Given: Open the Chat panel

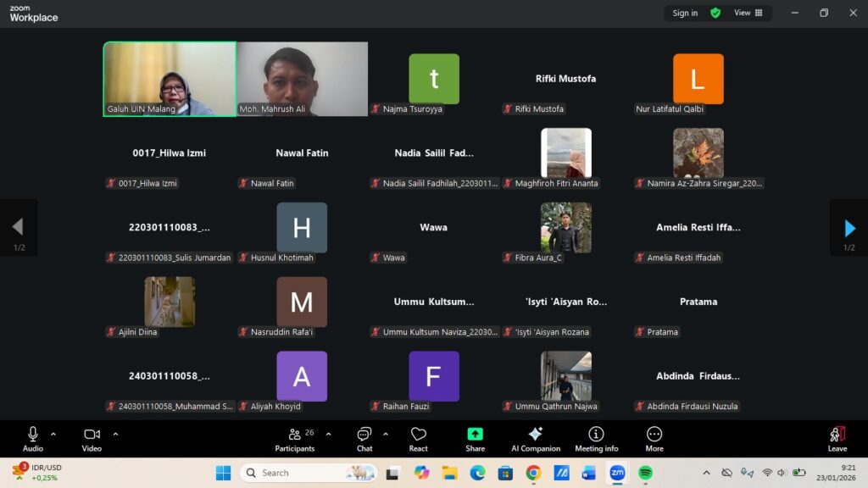Looking at the screenshot, I should point(364,438).
